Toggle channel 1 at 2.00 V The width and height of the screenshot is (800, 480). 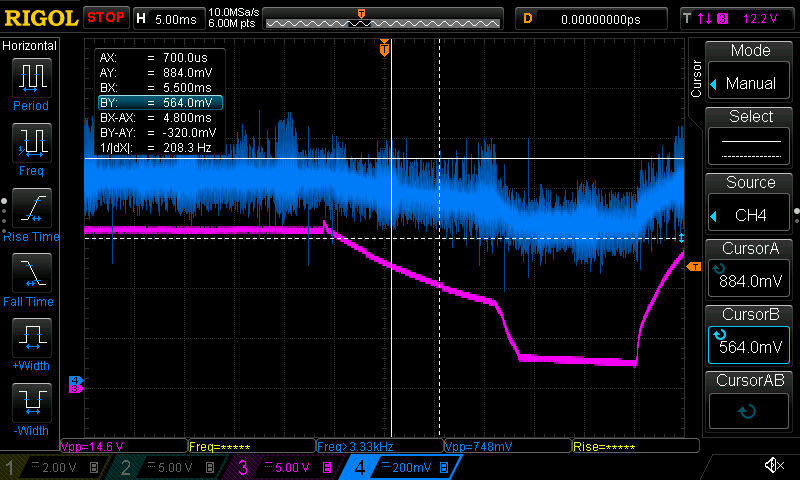tap(54, 467)
